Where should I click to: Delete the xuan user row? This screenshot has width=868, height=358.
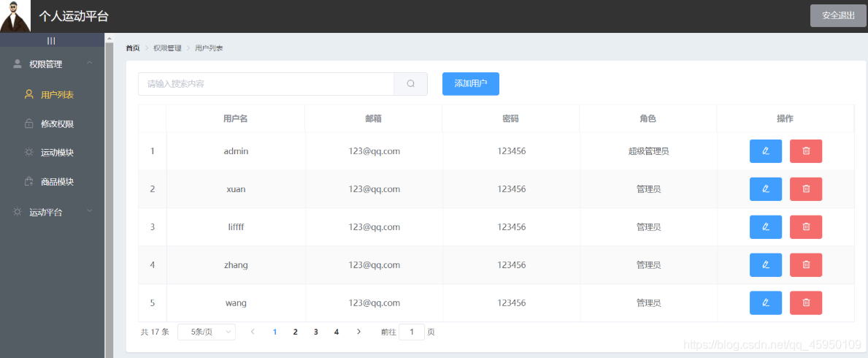806,189
